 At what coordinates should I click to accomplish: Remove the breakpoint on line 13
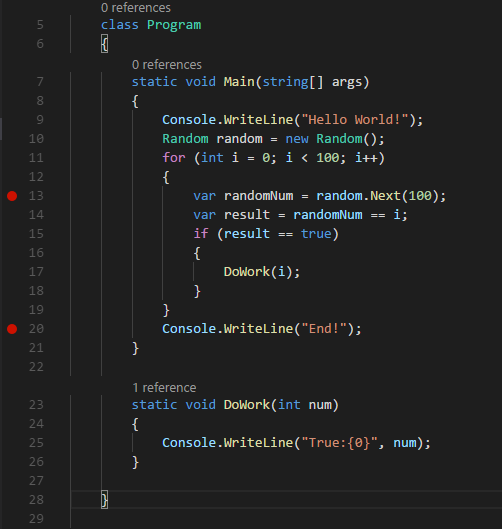tap(12, 196)
